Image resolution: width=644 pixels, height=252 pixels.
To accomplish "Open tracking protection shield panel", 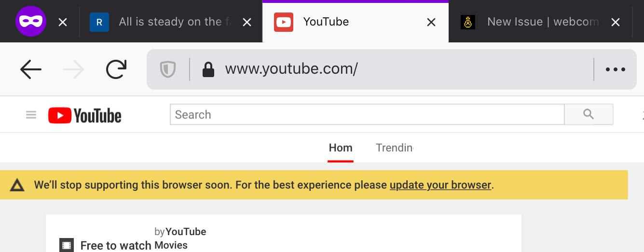I will 168,69.
